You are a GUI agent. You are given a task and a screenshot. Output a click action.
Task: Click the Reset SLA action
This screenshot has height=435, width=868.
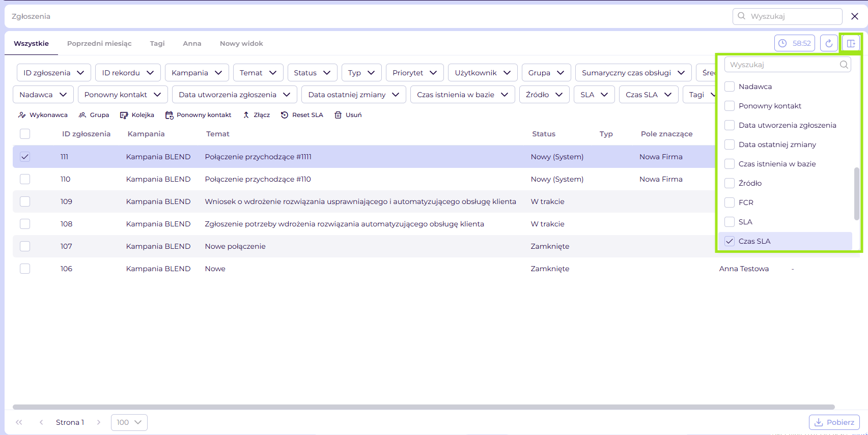point(302,115)
